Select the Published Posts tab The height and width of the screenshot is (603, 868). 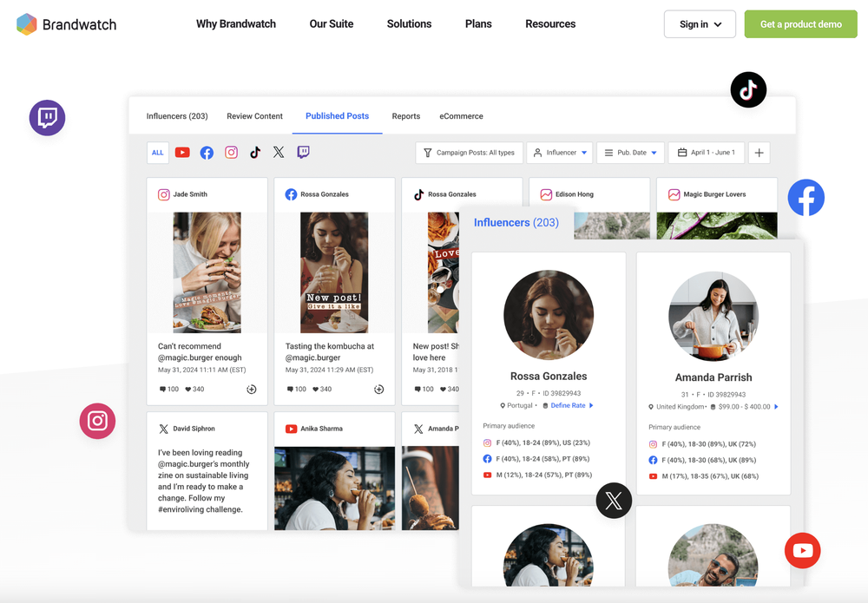tap(337, 116)
